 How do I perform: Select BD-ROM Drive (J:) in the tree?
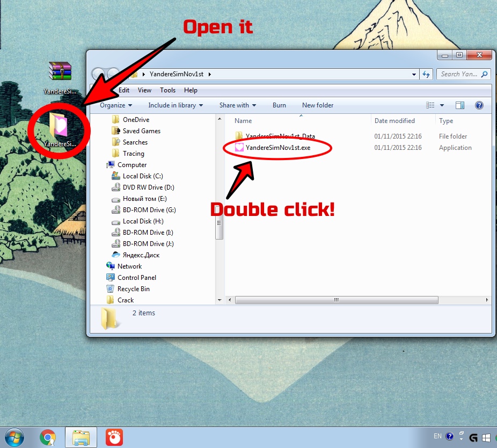[148, 244]
